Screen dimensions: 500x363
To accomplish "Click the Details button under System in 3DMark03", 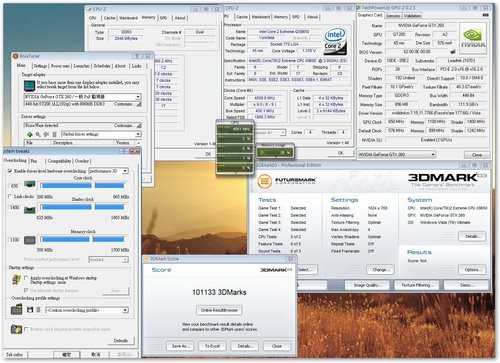I will [x=472, y=236].
